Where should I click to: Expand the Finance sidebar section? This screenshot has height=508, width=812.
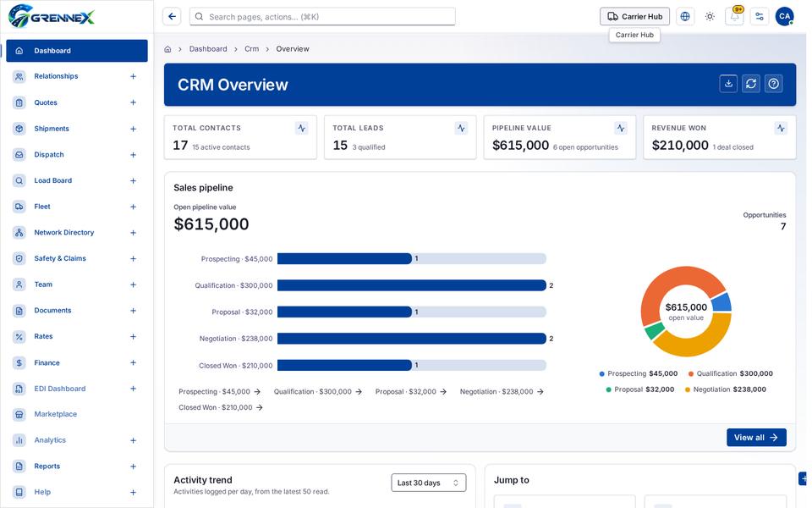coord(133,363)
